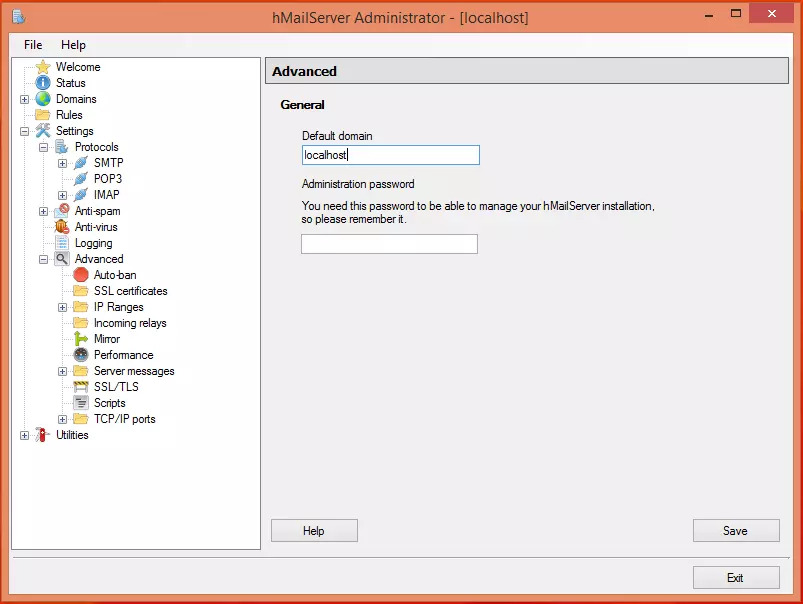Expand the Domains tree node
This screenshot has width=803, height=604.
pyautogui.click(x=25, y=99)
